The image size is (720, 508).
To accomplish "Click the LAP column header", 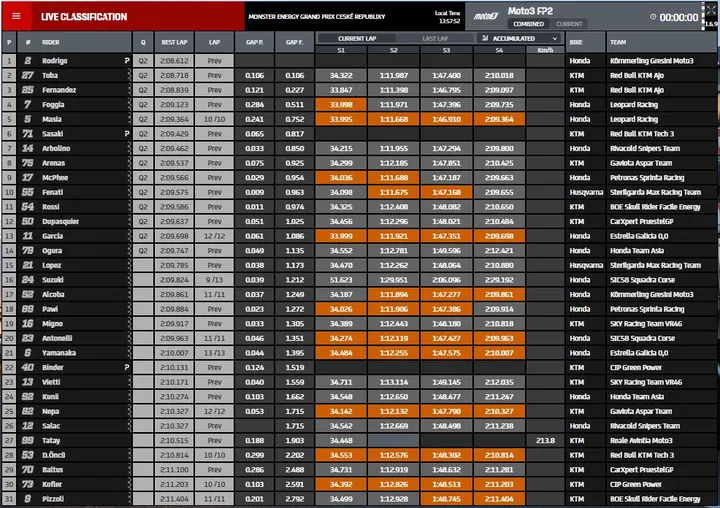I will [x=214, y=42].
